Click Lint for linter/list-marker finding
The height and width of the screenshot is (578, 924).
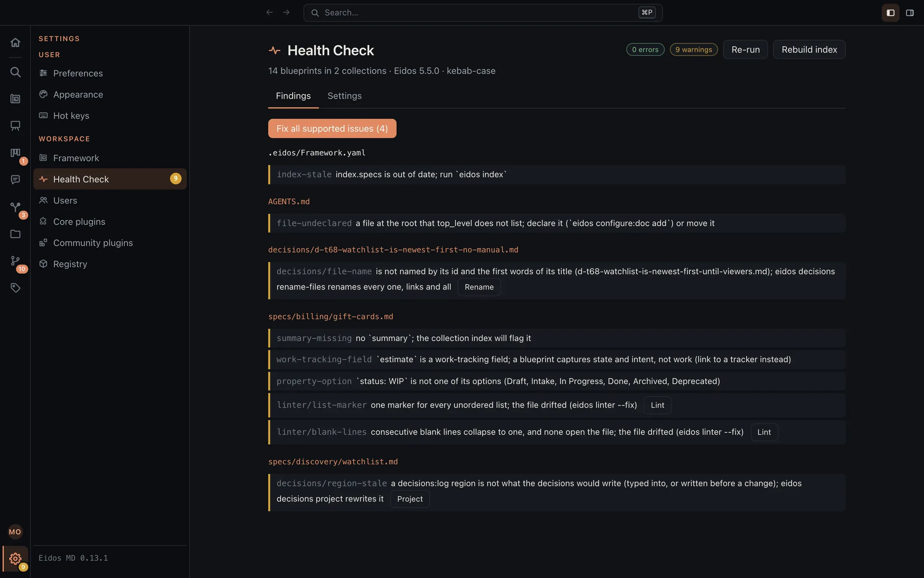click(657, 405)
